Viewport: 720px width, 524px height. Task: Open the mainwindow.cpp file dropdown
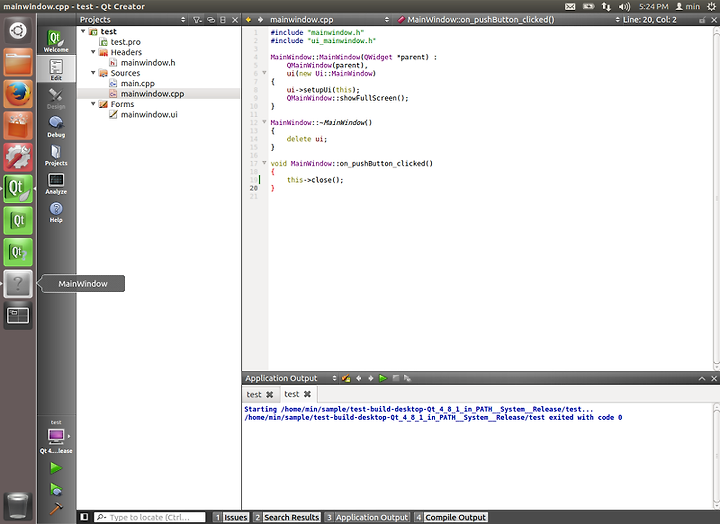(329, 20)
